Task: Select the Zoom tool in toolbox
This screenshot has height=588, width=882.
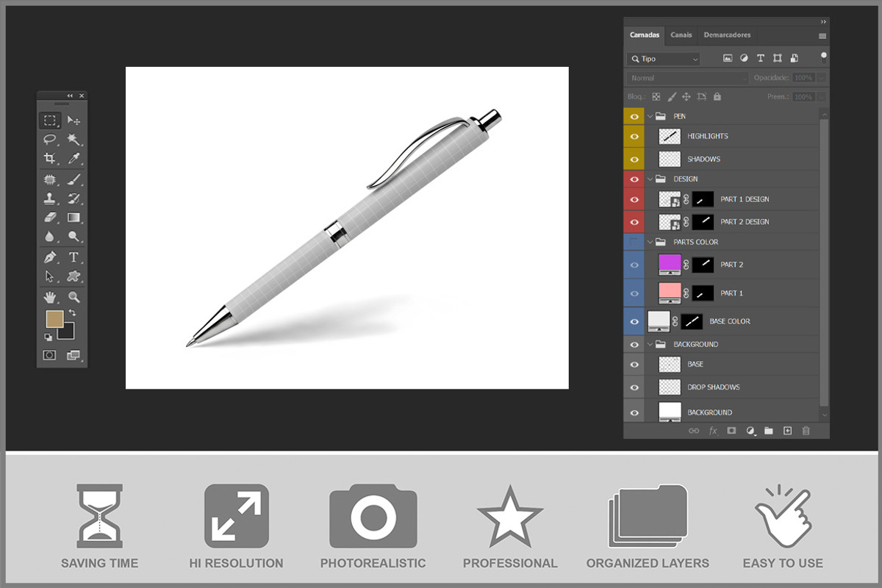Action: 73,297
